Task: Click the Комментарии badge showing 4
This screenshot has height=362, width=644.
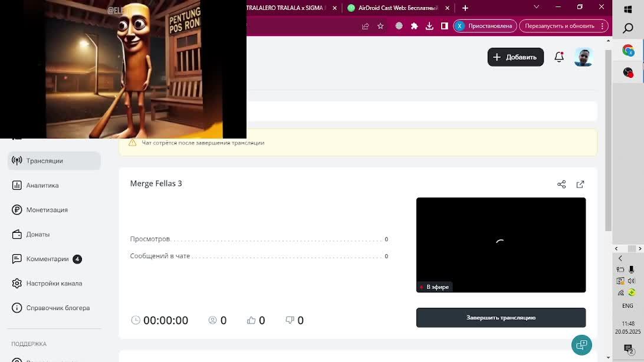Action: (77, 259)
